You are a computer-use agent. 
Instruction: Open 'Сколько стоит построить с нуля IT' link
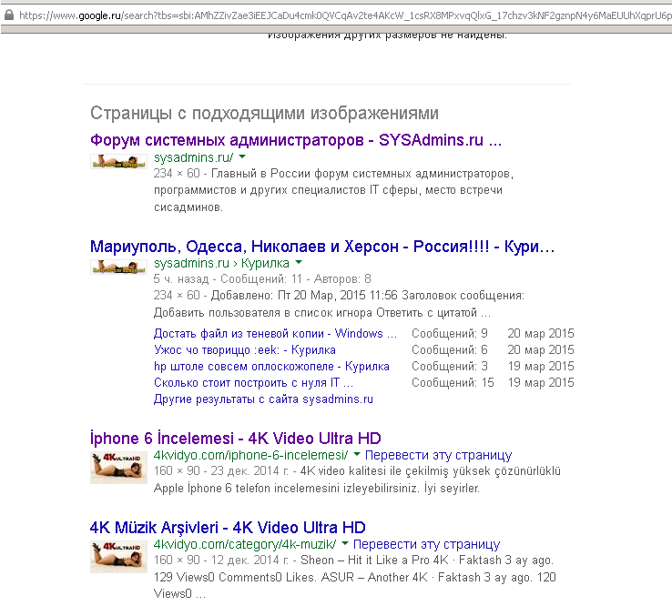pos(253,382)
